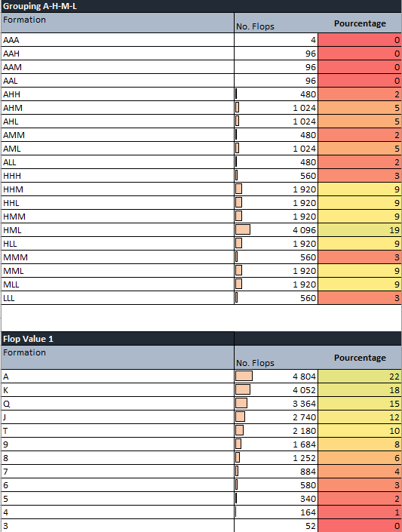Click the data bar for K row
The height and width of the screenshot is (532, 402).
pyautogui.click(x=243, y=389)
